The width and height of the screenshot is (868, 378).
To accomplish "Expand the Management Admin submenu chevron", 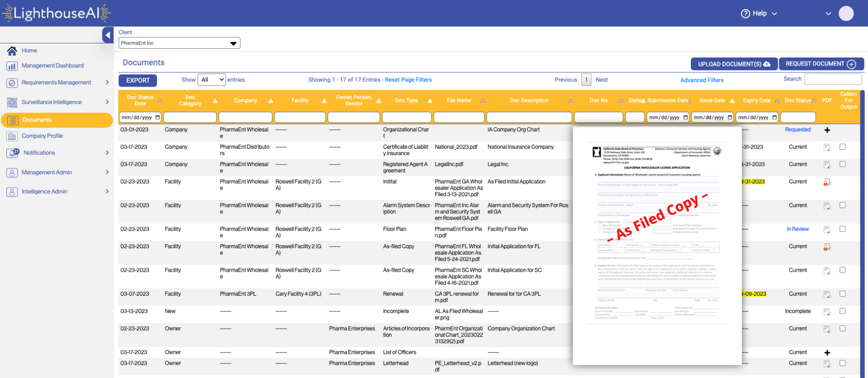I will (107, 172).
